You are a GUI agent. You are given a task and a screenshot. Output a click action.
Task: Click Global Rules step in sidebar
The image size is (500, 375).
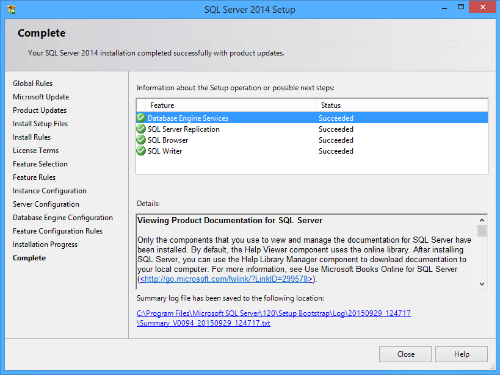pyautogui.click(x=33, y=83)
